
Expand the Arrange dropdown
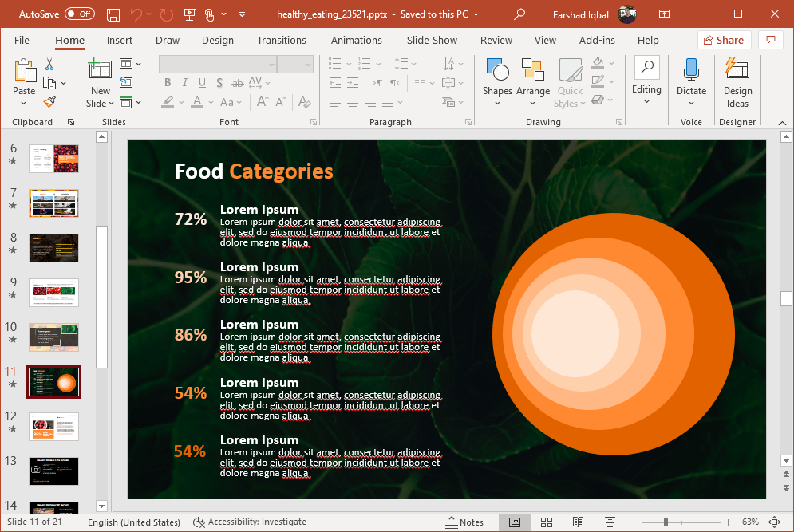532,78
